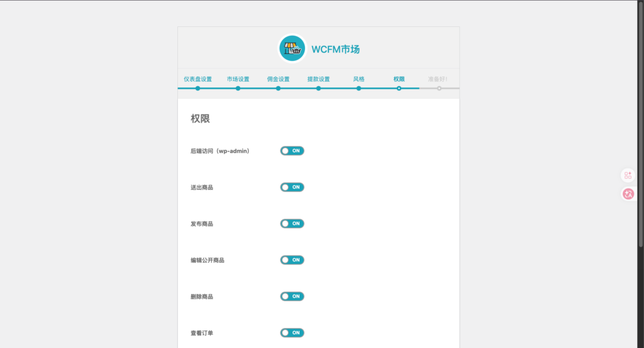Select the 风格 step

[358, 79]
